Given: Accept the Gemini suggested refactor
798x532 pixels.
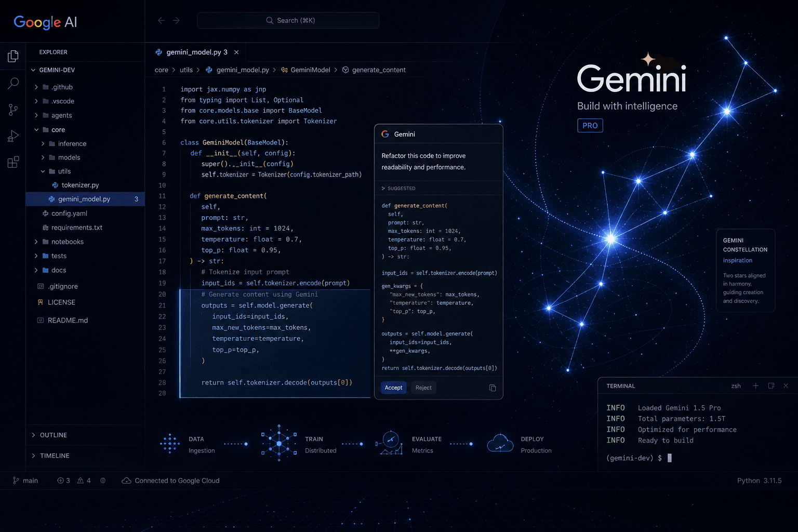Looking at the screenshot, I should click(393, 388).
